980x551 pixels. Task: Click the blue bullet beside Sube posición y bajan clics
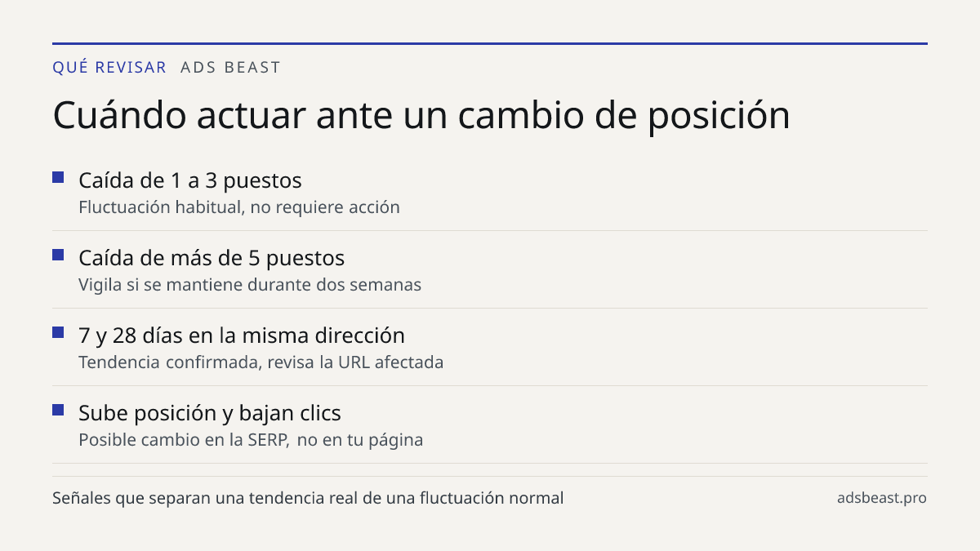click(58, 410)
